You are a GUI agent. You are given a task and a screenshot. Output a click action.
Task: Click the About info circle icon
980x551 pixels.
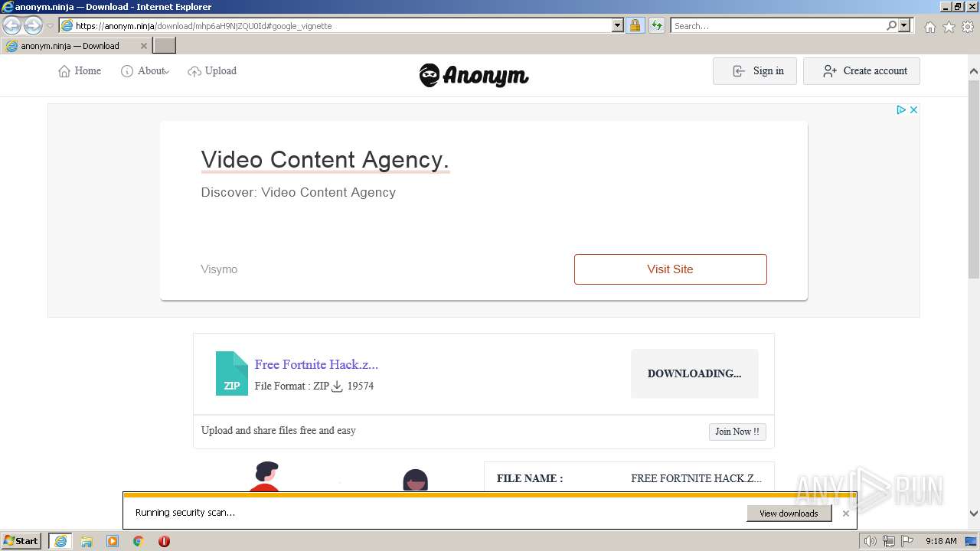127,71
